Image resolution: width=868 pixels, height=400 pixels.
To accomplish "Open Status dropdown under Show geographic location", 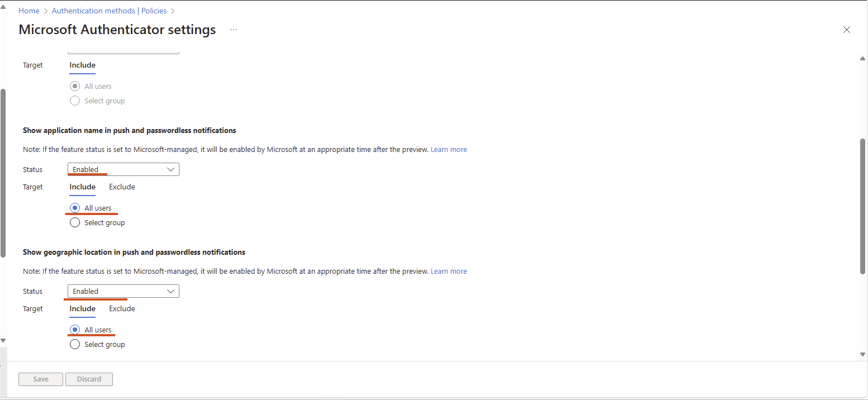I will point(124,291).
